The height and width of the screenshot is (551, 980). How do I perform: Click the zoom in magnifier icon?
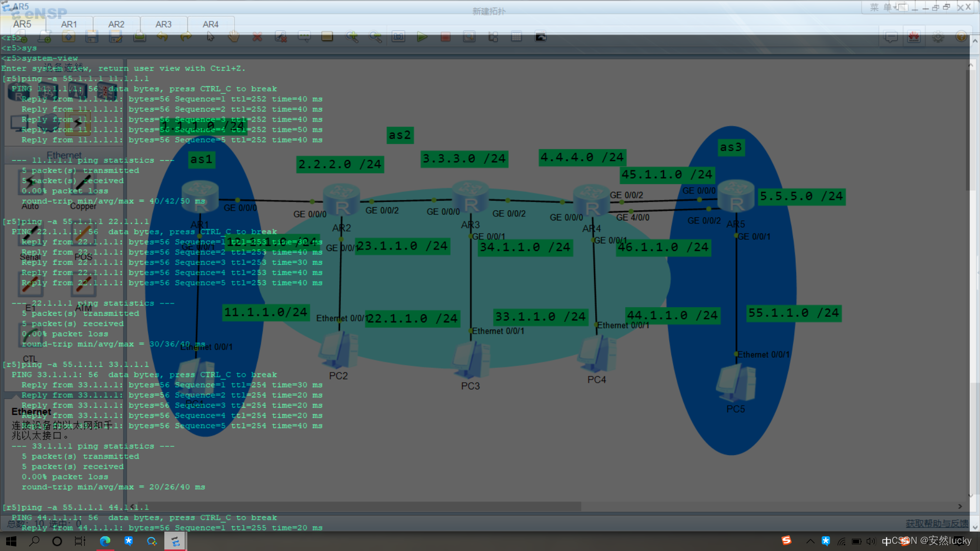pyautogui.click(x=352, y=37)
